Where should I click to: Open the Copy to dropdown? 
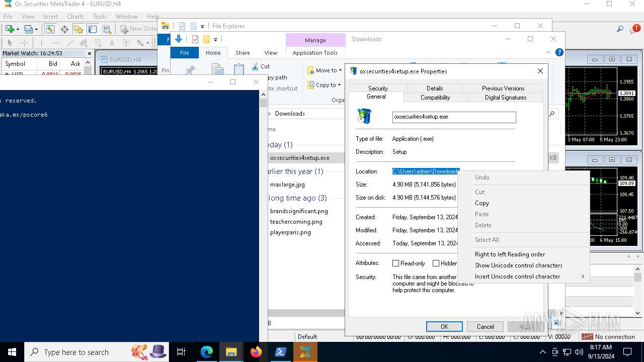pos(325,85)
